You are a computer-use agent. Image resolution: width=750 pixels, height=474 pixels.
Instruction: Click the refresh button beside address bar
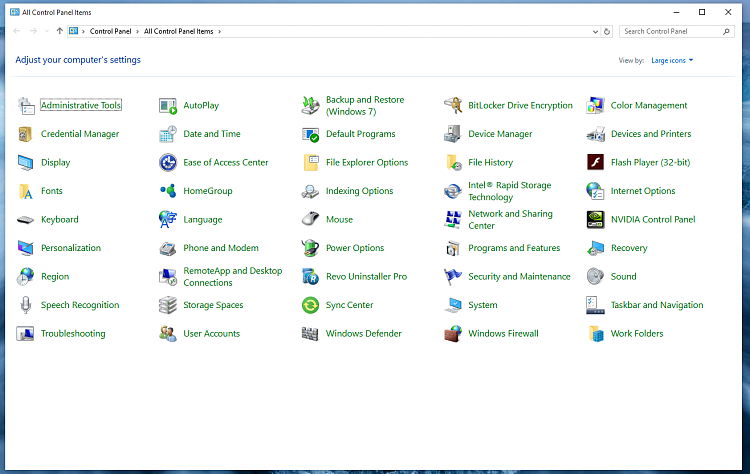pos(607,32)
